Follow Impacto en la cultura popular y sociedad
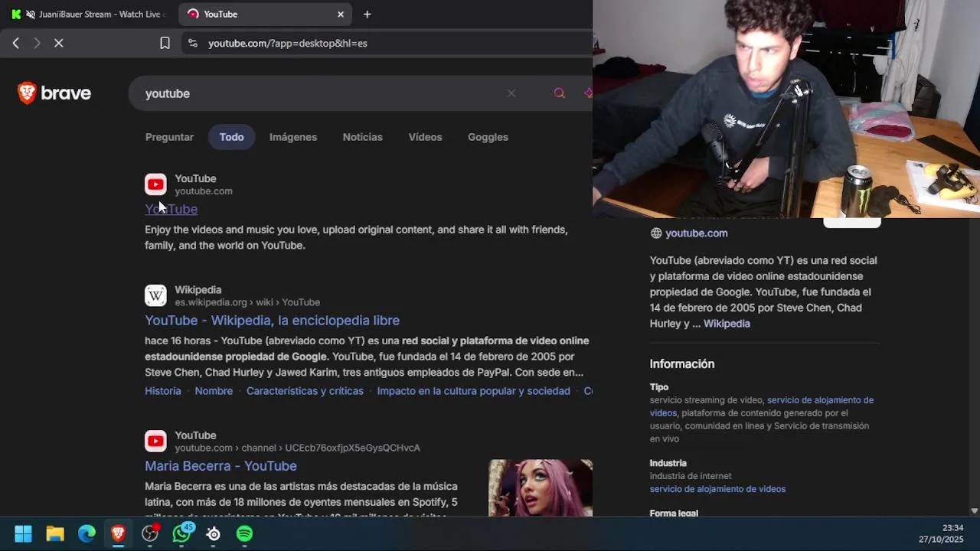Image resolution: width=980 pixels, height=551 pixels. [473, 391]
